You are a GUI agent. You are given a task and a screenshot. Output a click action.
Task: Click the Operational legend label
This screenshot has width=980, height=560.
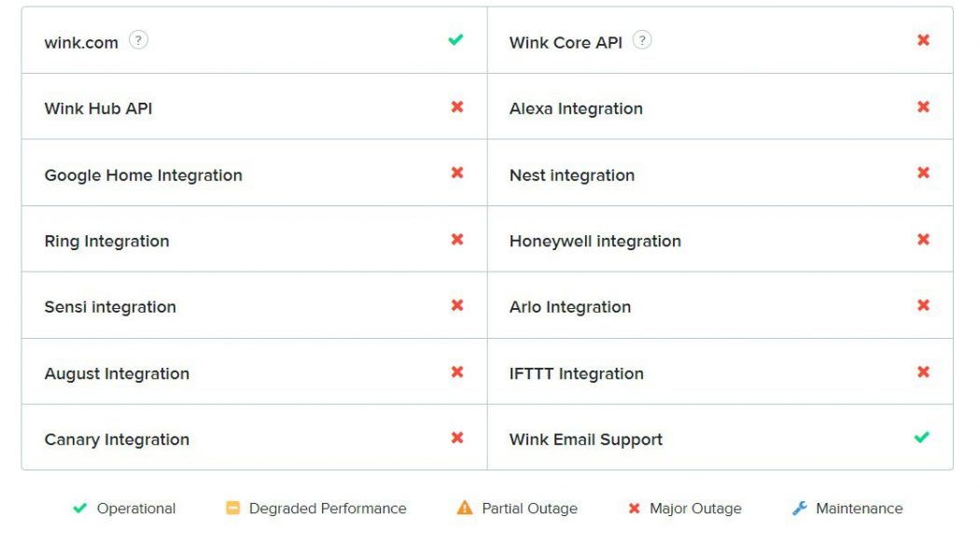pyautogui.click(x=134, y=508)
